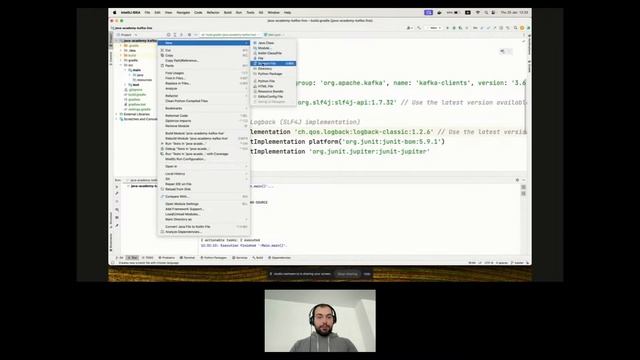640x360 pixels.
Task: Choose Kotlin Class/File in the New submenu
Action: tap(273, 53)
